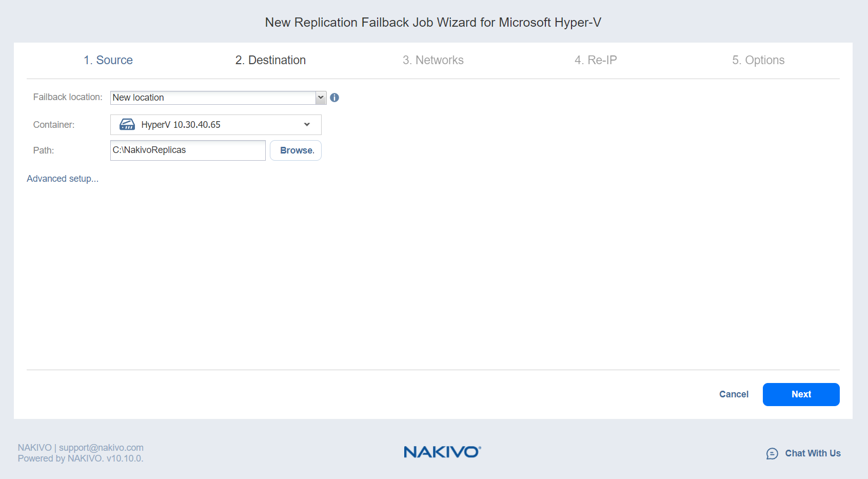Open the Failback location combo box
Viewport: 868px width, 479px height.
pos(213,98)
